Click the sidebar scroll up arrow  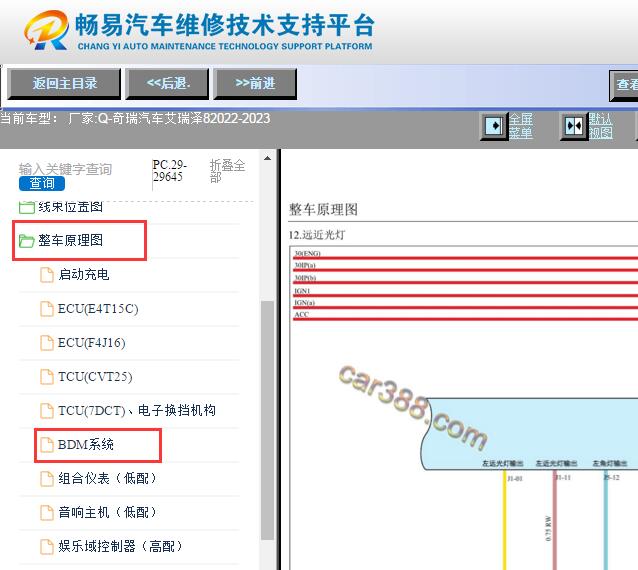click(x=267, y=158)
